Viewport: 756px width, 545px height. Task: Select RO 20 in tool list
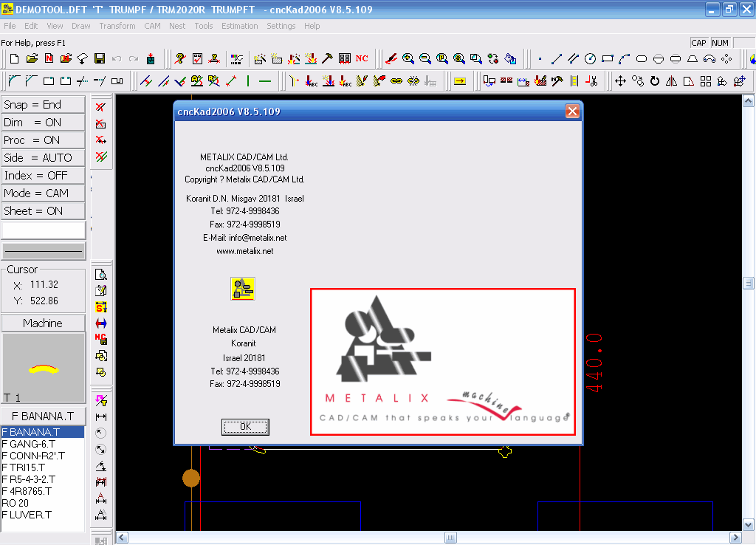(42, 503)
